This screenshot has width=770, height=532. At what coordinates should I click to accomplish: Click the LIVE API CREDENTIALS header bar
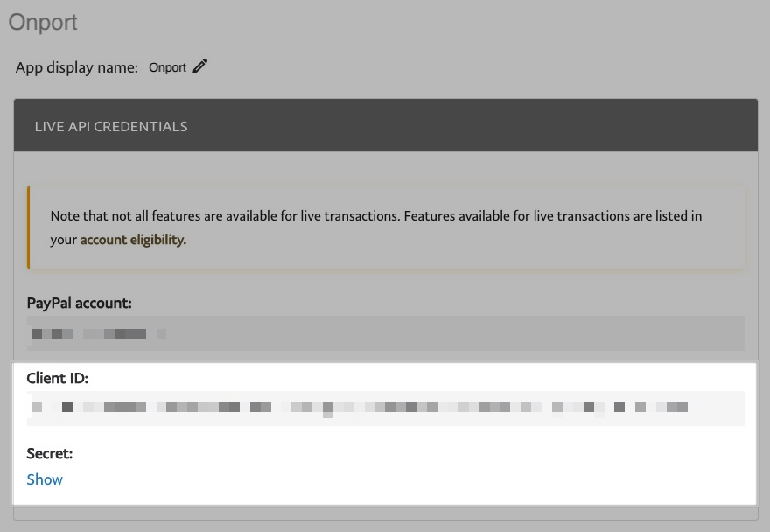pyautogui.click(x=385, y=126)
